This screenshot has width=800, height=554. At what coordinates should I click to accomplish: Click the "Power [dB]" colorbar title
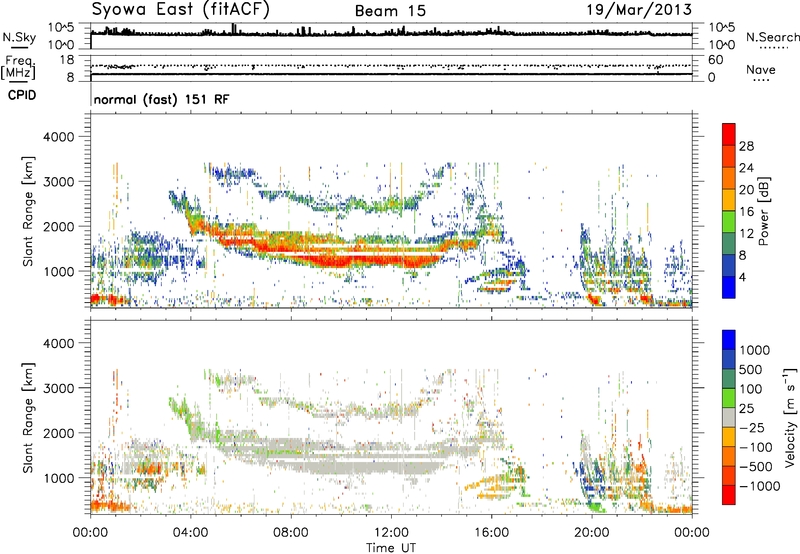tap(763, 211)
